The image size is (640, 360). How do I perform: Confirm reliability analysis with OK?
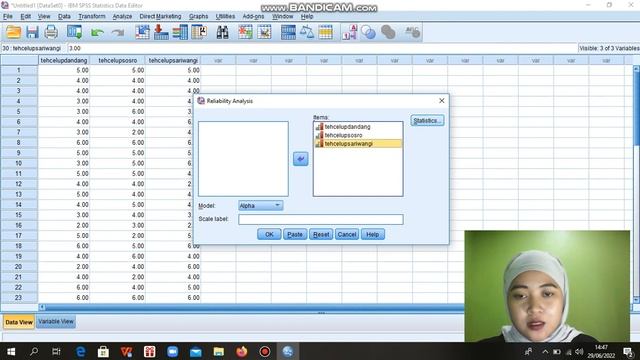269,234
